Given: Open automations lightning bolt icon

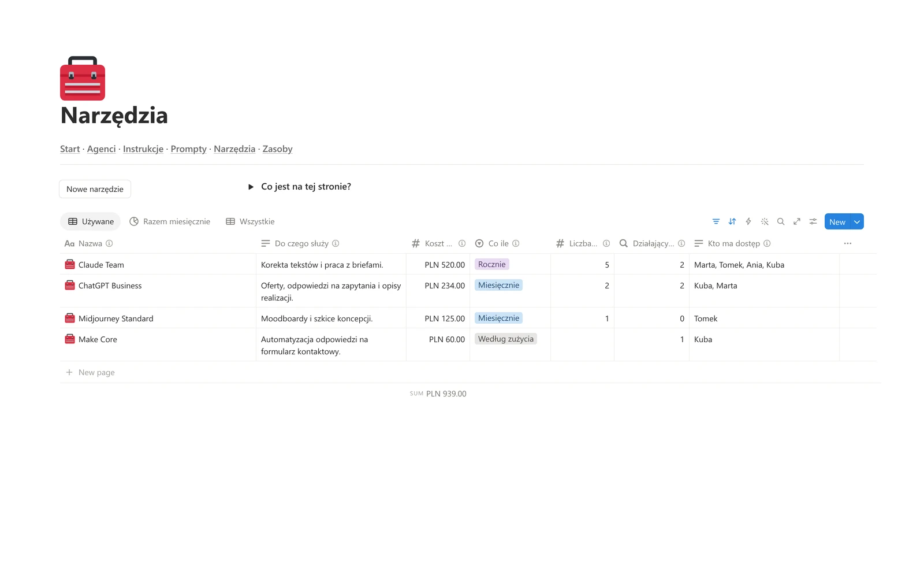Looking at the screenshot, I should [748, 221].
